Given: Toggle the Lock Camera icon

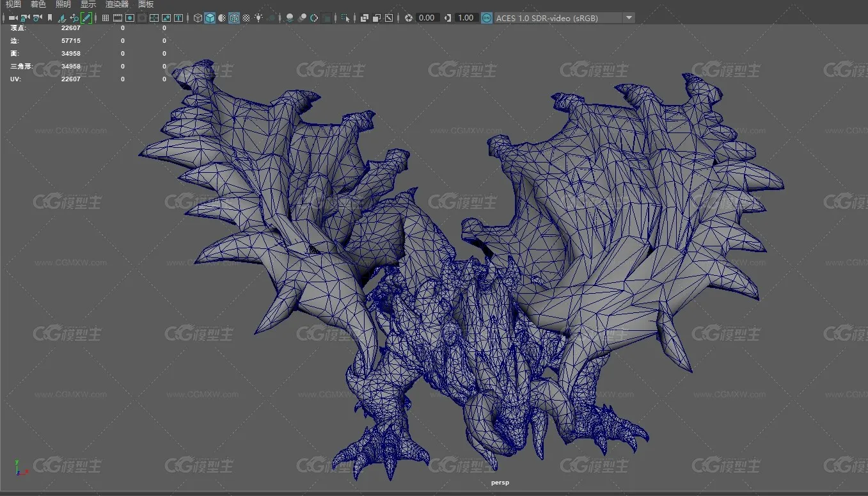Looking at the screenshot, I should pos(25,18).
